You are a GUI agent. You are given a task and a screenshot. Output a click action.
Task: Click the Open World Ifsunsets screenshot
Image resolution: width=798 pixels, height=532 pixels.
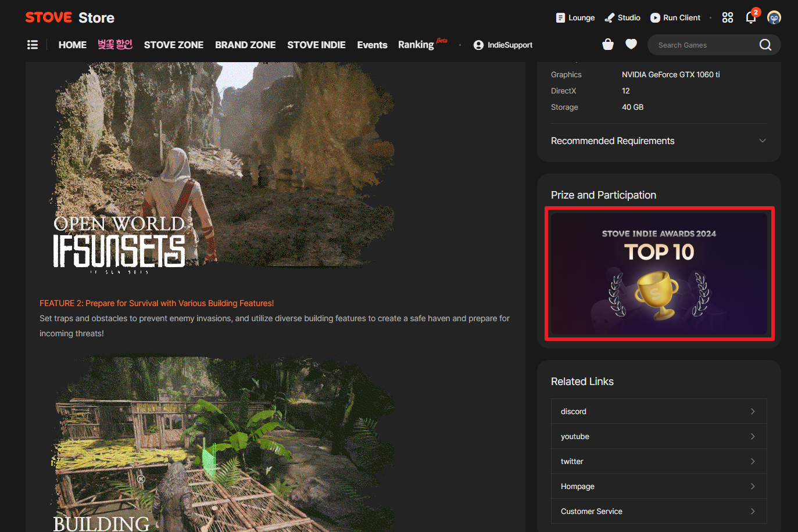coord(223,167)
